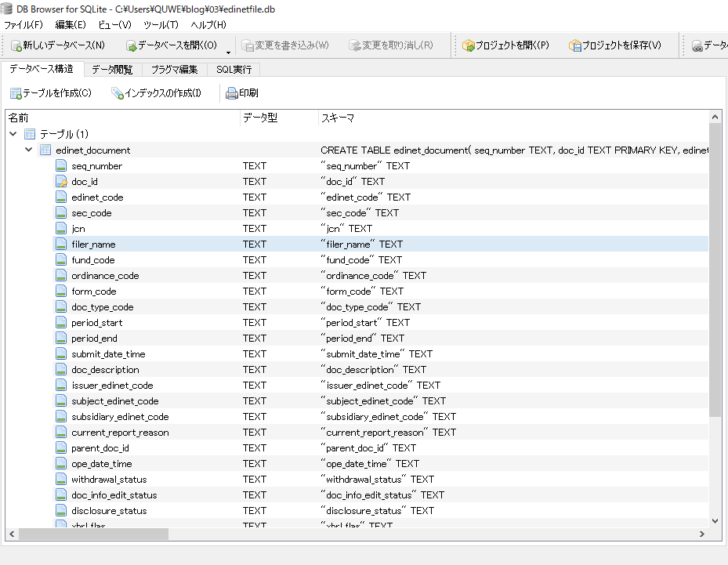
Task: Click the TEXT data type of jcn
Action: pyautogui.click(x=255, y=228)
